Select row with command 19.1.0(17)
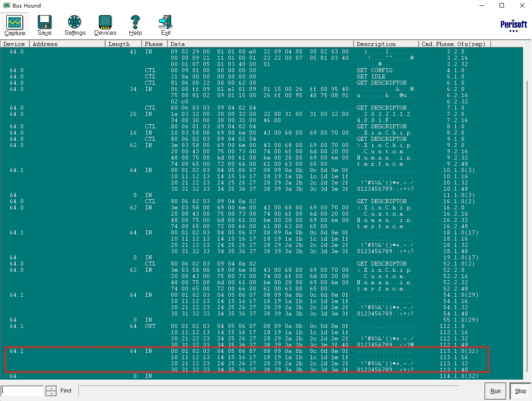Image resolution: width=532 pixels, height=401 pixels. click(x=261, y=258)
